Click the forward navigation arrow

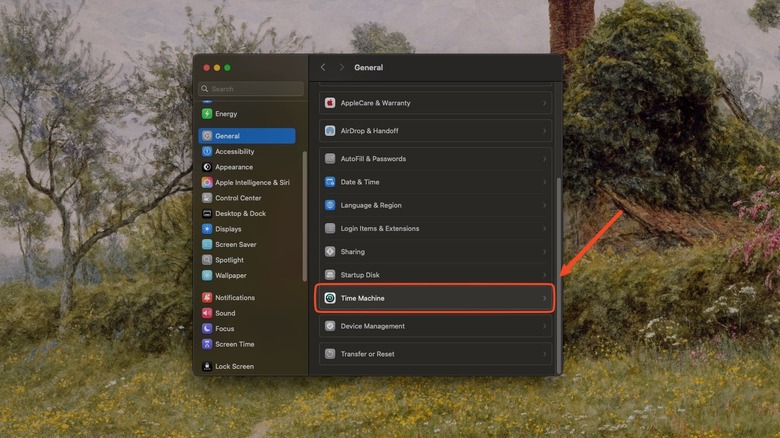[341, 67]
